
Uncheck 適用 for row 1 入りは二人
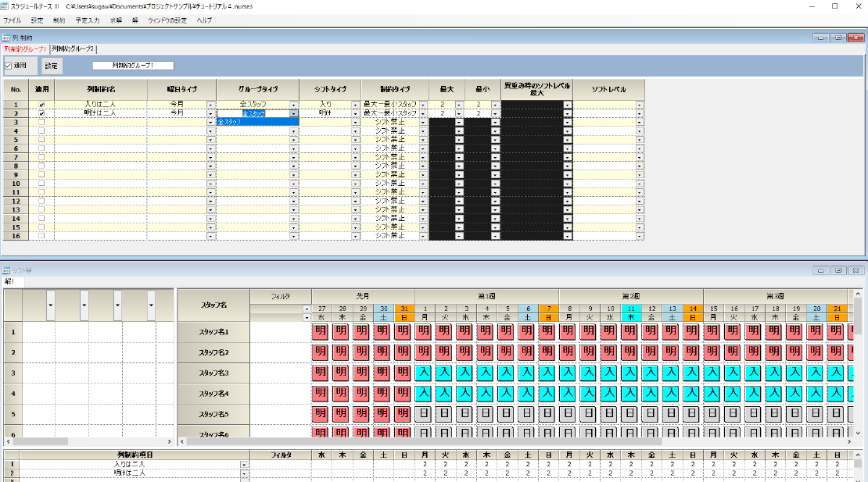tap(41, 105)
